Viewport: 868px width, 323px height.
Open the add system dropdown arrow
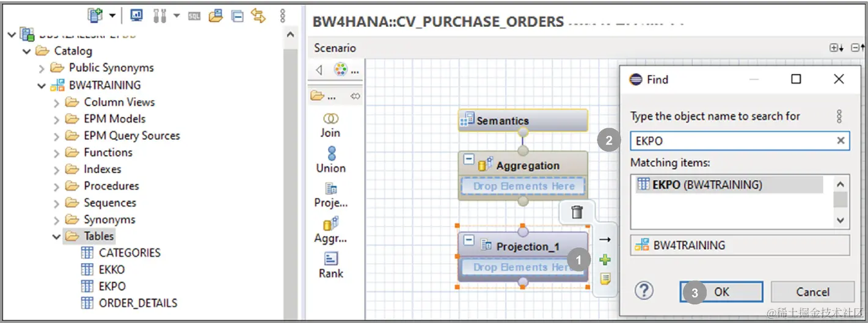[112, 16]
